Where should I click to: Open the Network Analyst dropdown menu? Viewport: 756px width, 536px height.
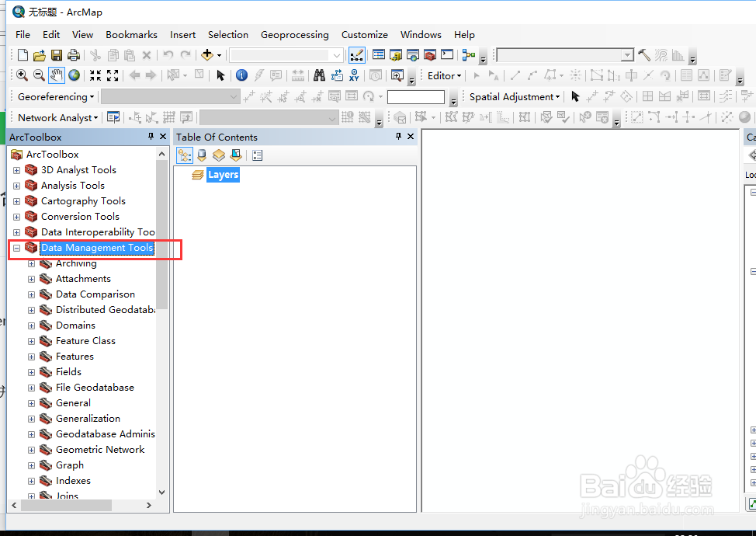pyautogui.click(x=57, y=118)
